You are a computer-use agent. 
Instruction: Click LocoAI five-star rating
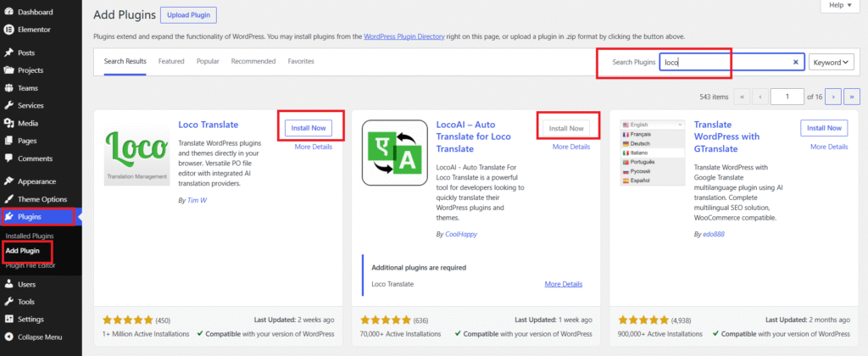pyautogui.click(x=387, y=320)
